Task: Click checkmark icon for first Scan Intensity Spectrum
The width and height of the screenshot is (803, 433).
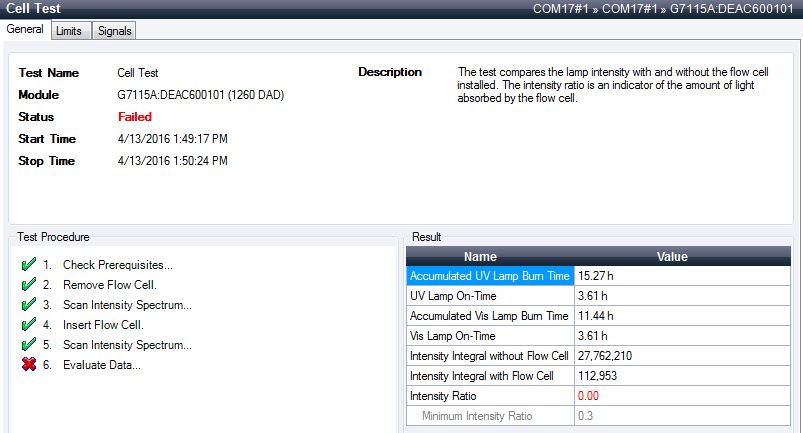Action: (x=28, y=305)
